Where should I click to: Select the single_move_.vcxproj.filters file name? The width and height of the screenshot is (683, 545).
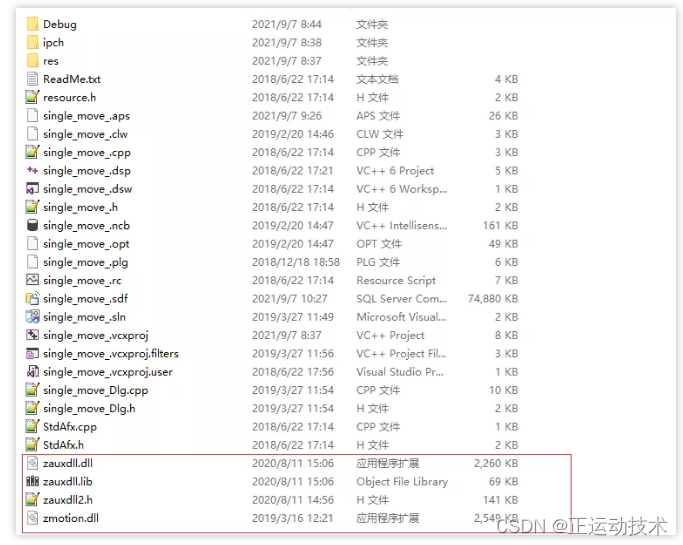(111, 354)
